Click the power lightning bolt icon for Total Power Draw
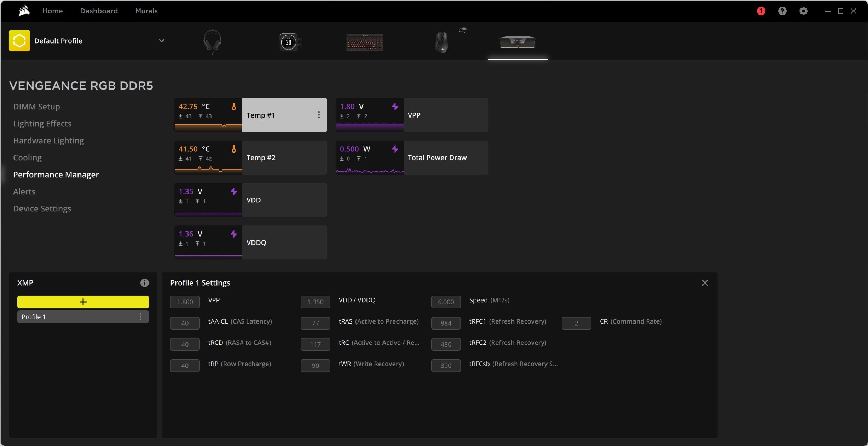868x446 pixels. tap(394, 149)
